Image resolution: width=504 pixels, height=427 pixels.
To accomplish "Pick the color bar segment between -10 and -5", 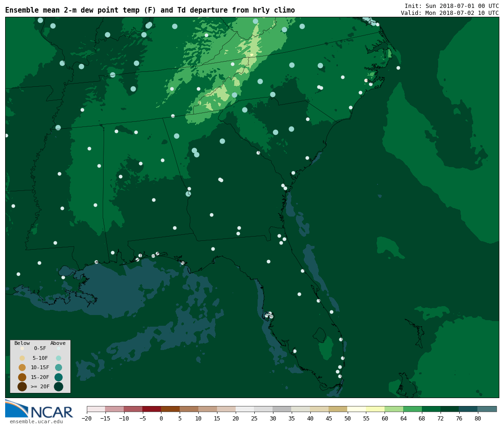I will pos(133,409).
